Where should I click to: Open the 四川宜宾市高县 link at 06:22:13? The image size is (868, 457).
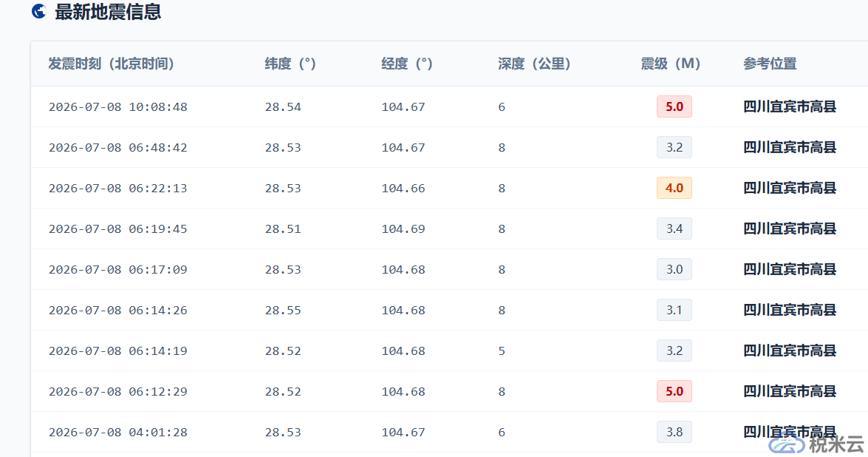tap(790, 188)
